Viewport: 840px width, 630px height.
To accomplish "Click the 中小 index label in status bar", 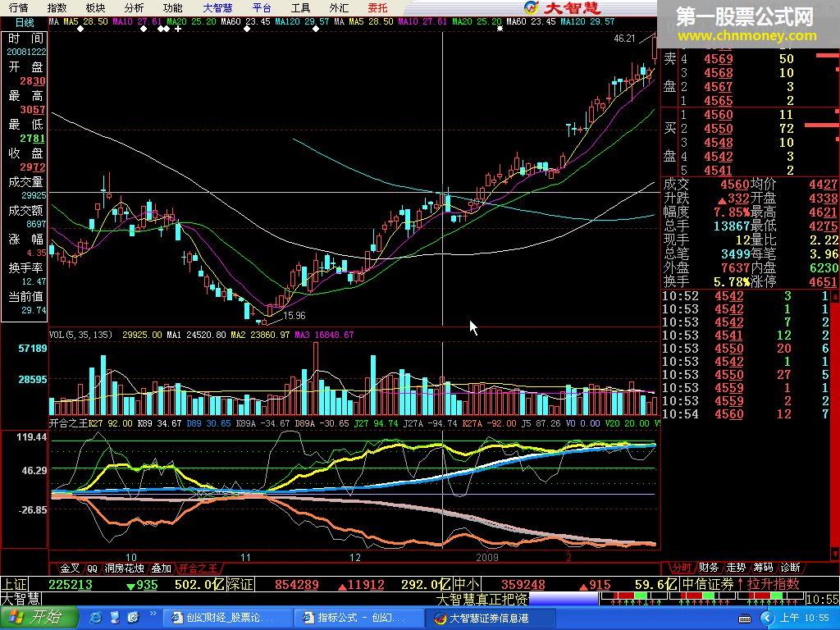I will tap(467, 584).
